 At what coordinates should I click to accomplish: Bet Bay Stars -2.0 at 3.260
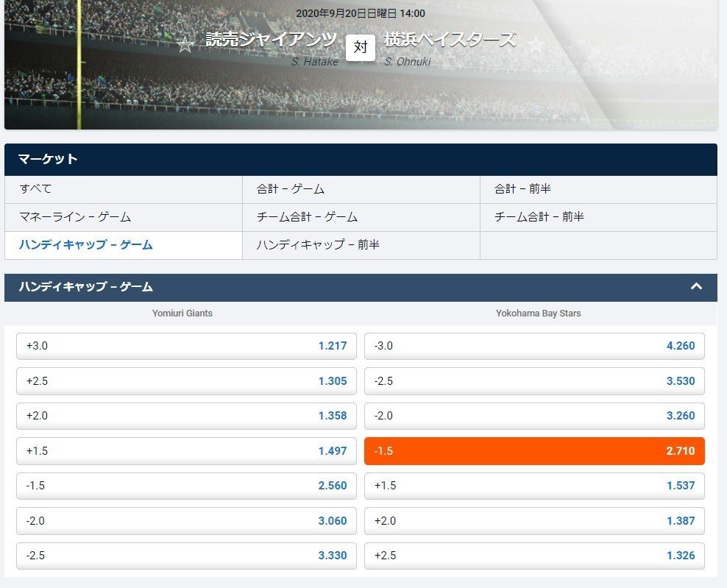coord(535,416)
